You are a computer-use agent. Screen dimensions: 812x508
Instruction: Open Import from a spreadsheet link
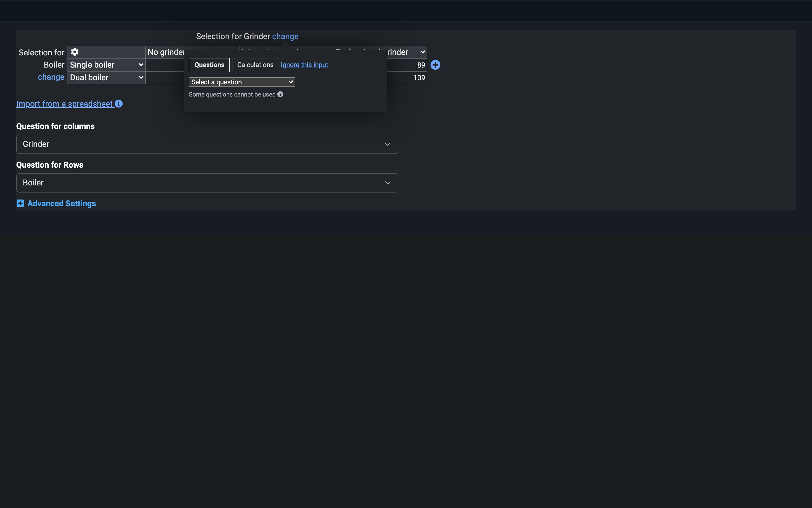coord(64,104)
